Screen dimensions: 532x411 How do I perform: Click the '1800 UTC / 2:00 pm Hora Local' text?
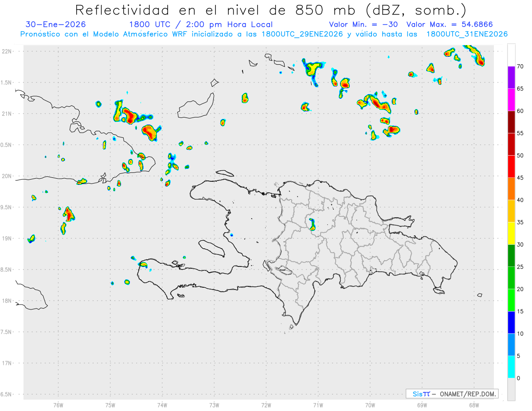point(200,24)
